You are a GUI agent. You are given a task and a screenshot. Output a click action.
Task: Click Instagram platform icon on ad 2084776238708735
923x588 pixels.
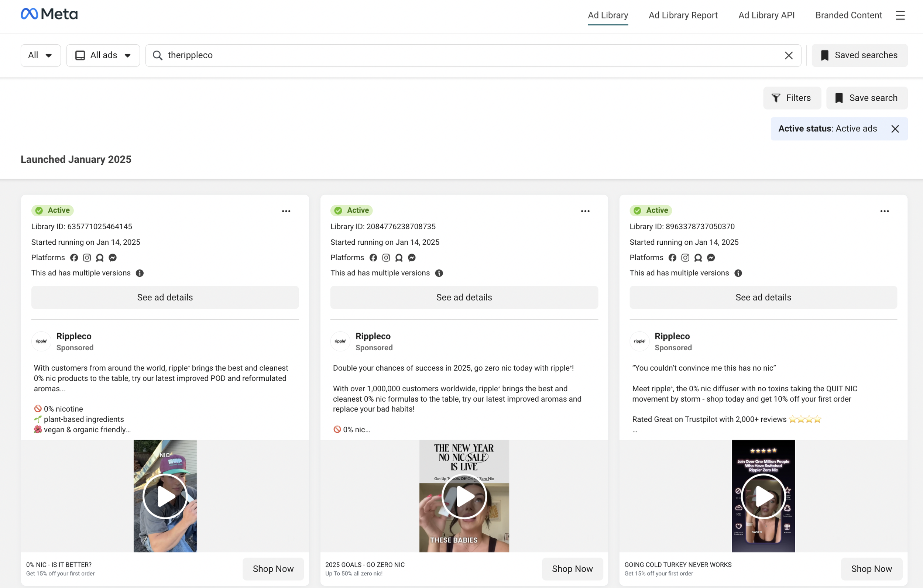click(386, 258)
